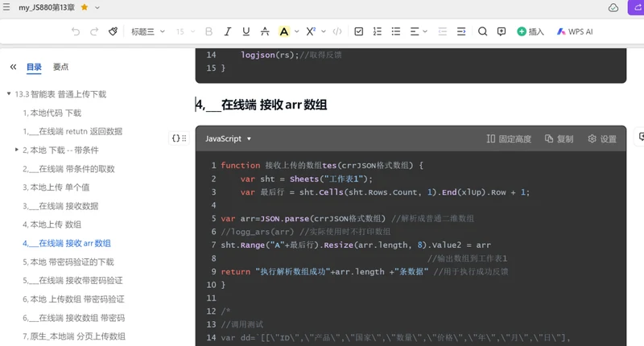Click the green 插入 insert button
The width and height of the screenshot is (644, 346).
click(530, 31)
